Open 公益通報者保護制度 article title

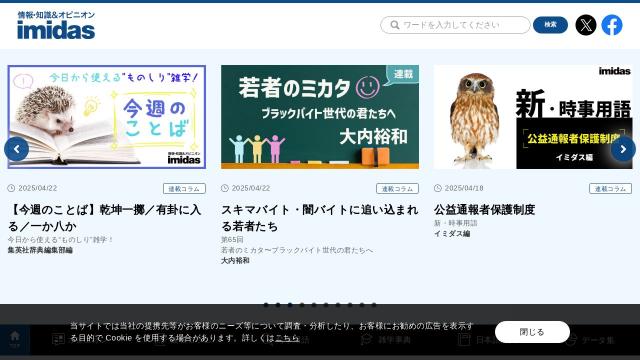(x=484, y=209)
